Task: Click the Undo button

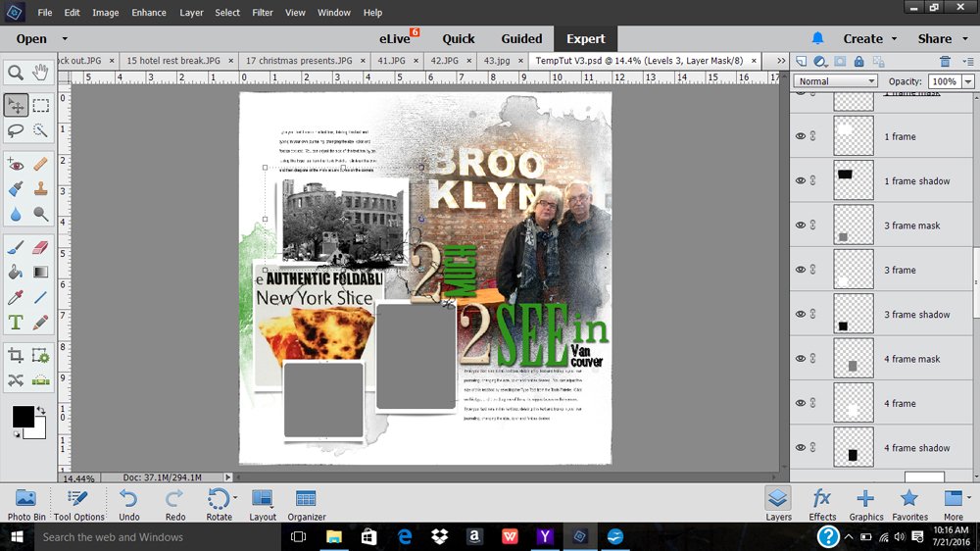Action: point(128,504)
